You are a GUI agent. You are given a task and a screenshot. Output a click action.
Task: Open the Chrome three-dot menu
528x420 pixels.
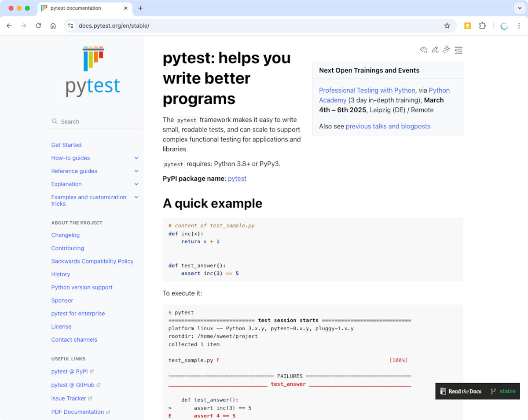pos(519,26)
